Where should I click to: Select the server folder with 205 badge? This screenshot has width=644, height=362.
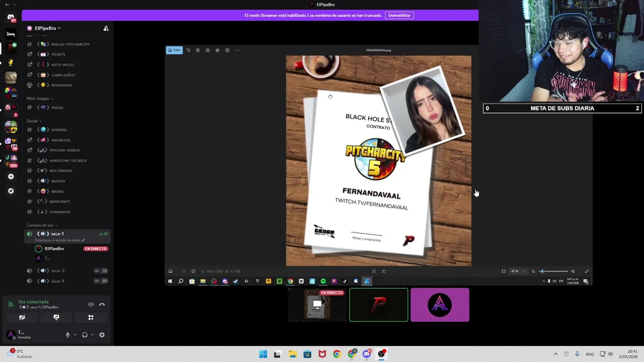tap(11, 160)
